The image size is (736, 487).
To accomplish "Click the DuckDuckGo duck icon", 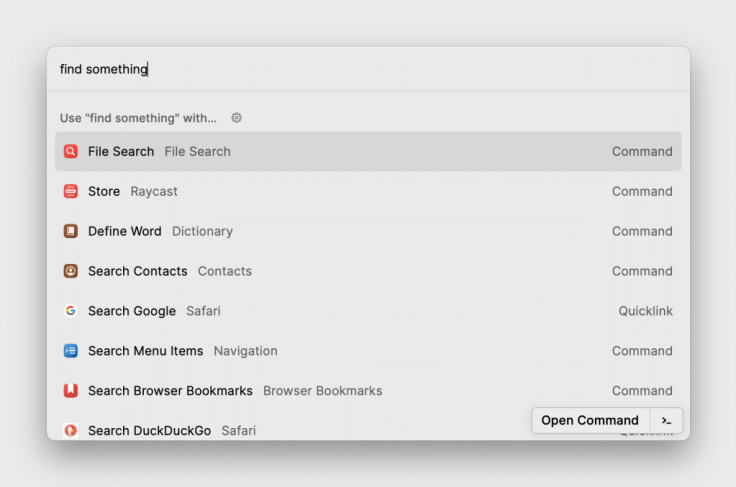I will [x=71, y=430].
